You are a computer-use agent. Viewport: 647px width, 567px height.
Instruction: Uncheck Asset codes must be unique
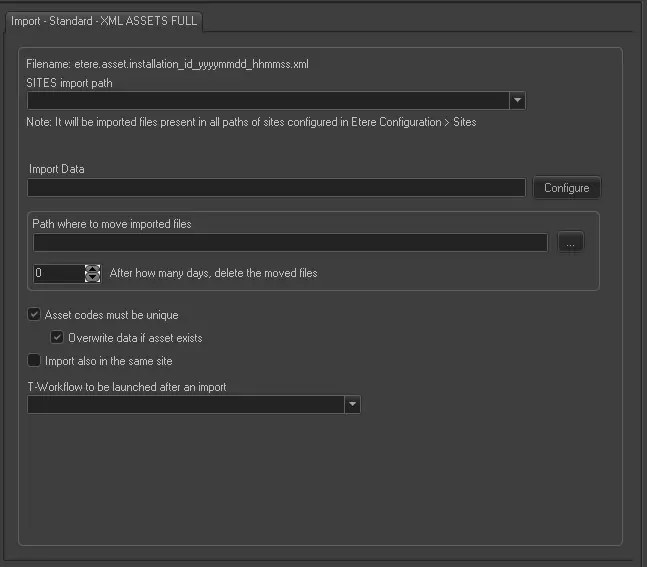coord(34,315)
